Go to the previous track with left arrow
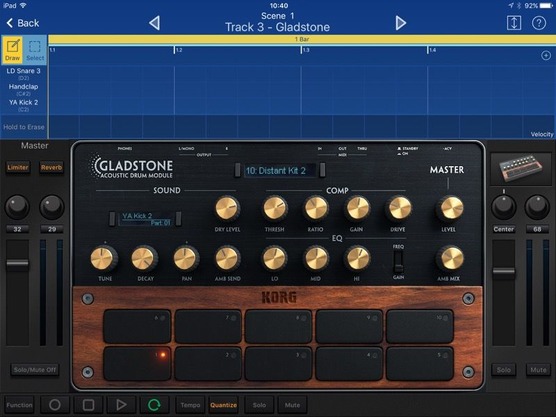Screen dimensions: 556x417 (x=154, y=23)
